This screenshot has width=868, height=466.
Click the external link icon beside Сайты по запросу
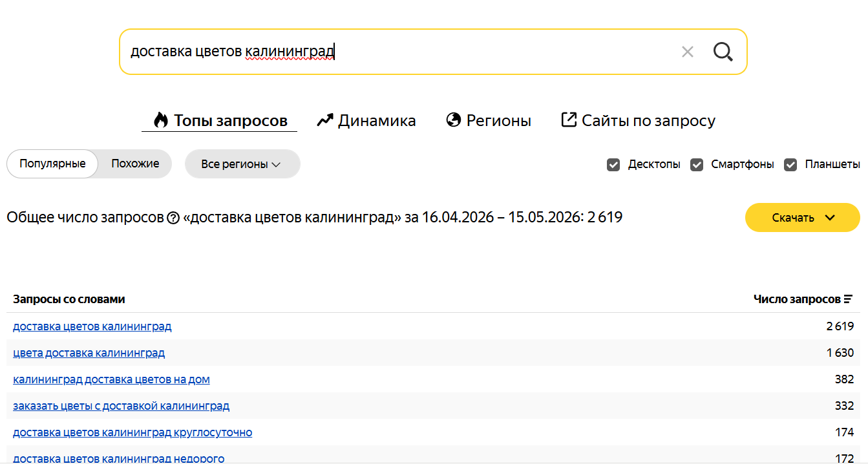click(569, 120)
